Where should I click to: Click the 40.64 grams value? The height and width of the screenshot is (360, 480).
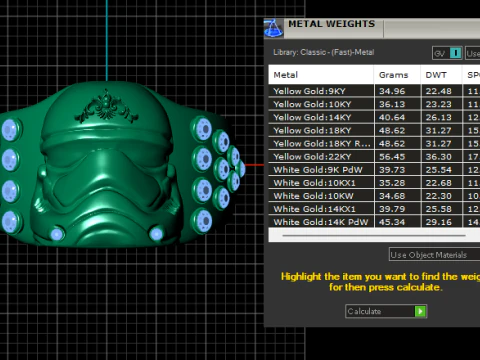point(392,117)
